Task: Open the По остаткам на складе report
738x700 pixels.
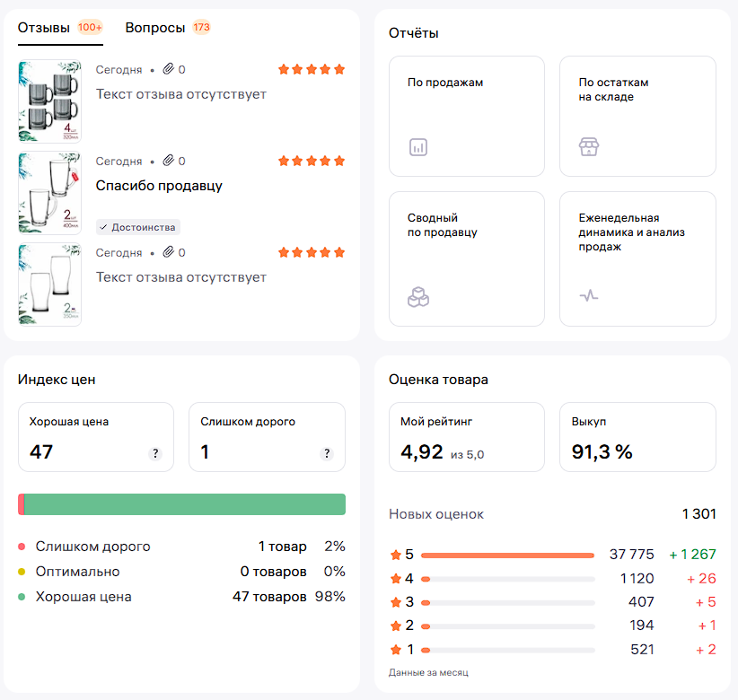Action: click(637, 116)
